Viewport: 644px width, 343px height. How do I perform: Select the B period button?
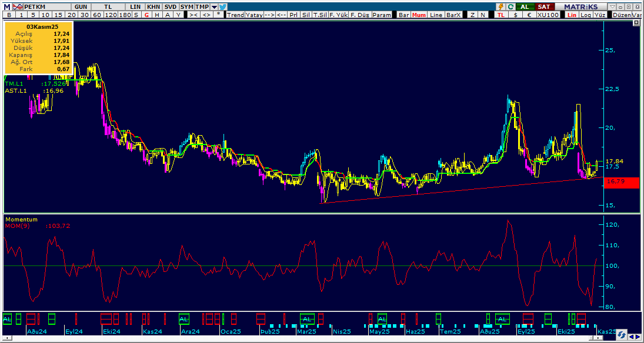click(9, 14)
